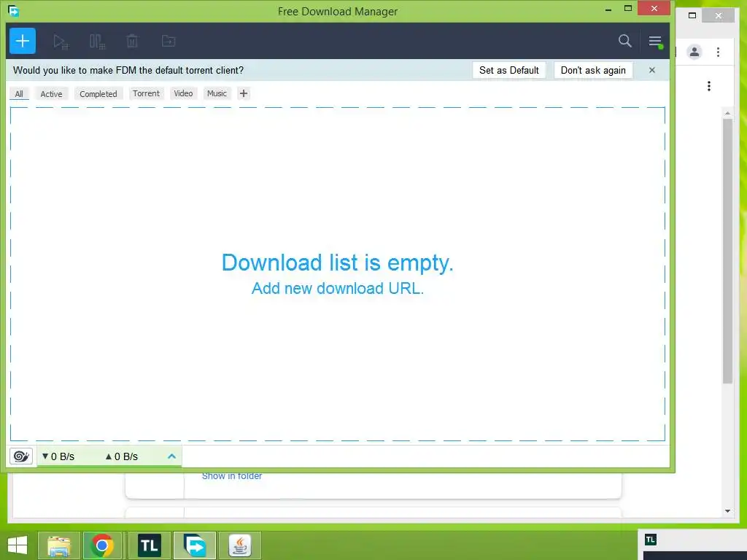Click the scrollbar up arrow in Chrome
Viewport: 747px width, 560px height.
[x=727, y=113]
